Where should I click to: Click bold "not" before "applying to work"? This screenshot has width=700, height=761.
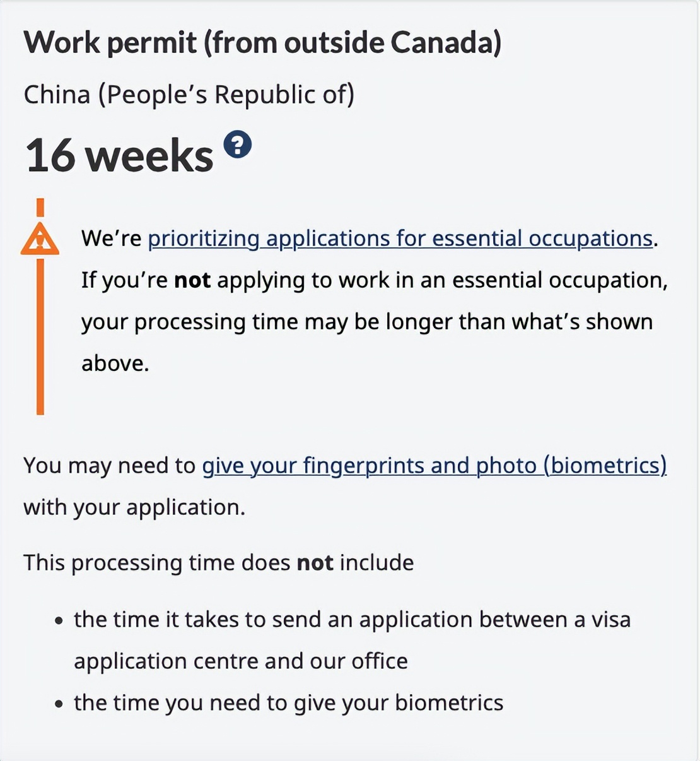[192, 280]
